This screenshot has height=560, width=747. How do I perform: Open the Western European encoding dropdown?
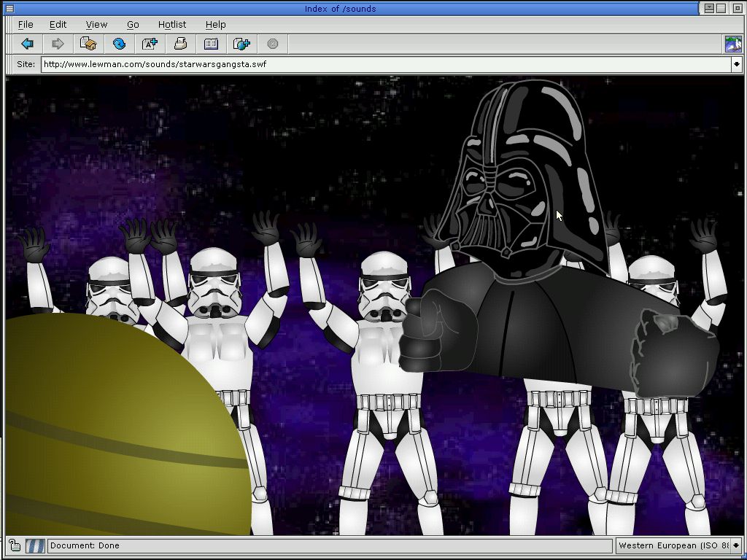(x=735, y=545)
